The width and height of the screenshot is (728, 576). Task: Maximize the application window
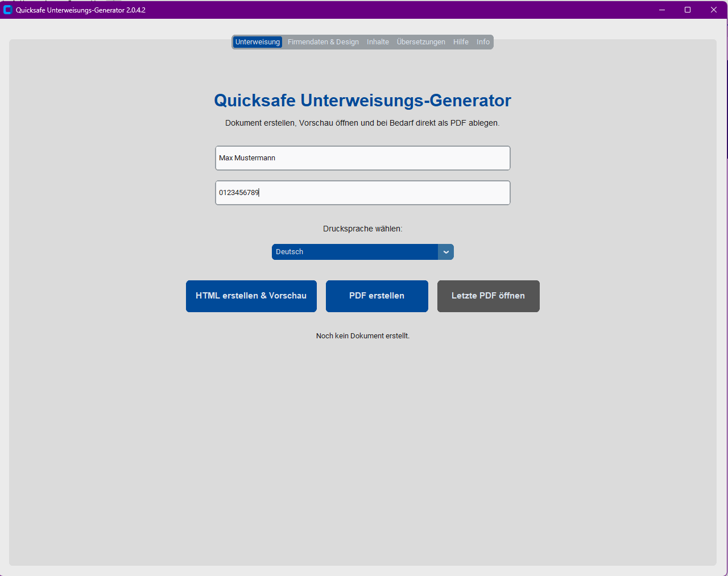[x=687, y=10]
